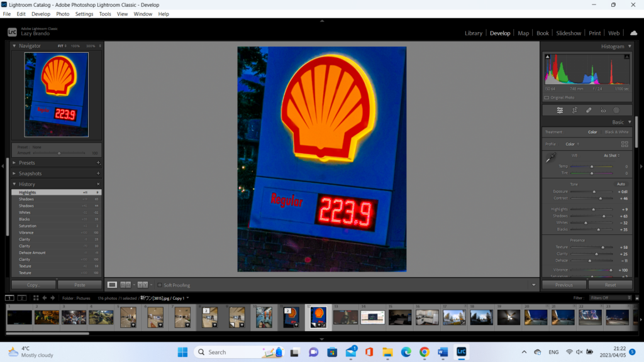The height and width of the screenshot is (362, 644).
Task: Click the Red Eye Correction tool
Action: 602,110
